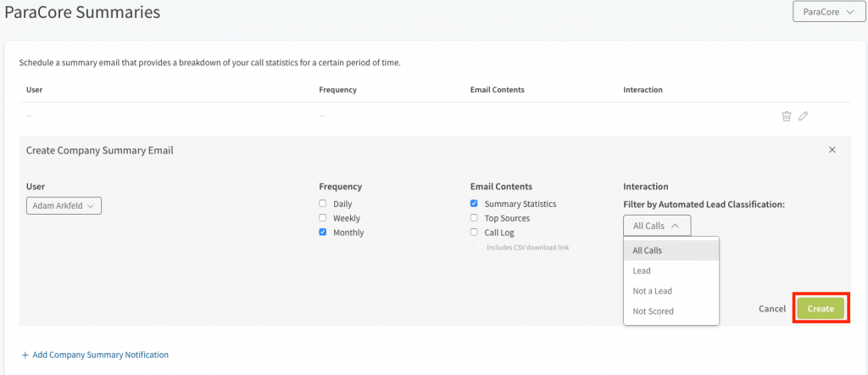The width and height of the screenshot is (868, 375).
Task: Open the ParaCore account dropdown
Action: [829, 12]
